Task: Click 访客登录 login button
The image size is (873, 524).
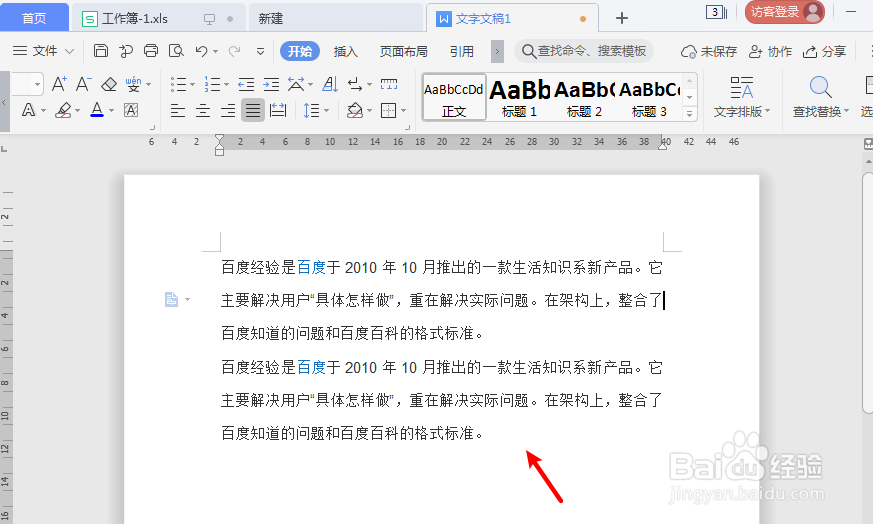Action: click(x=784, y=12)
